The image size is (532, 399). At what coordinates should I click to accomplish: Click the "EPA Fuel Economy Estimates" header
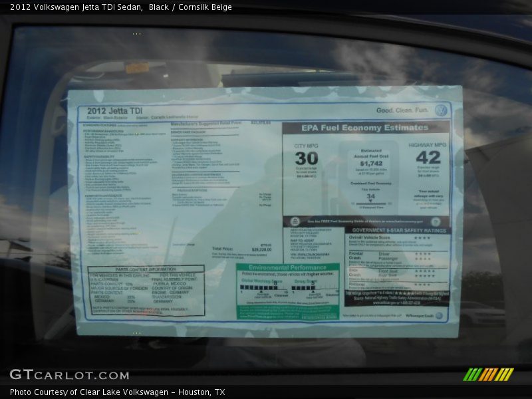tap(364, 128)
